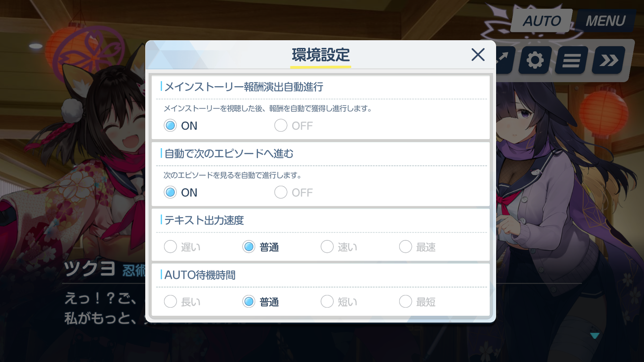Set メインストーリー報酬演出自動進行 to ON
The height and width of the screenshot is (362, 644).
[181, 126]
